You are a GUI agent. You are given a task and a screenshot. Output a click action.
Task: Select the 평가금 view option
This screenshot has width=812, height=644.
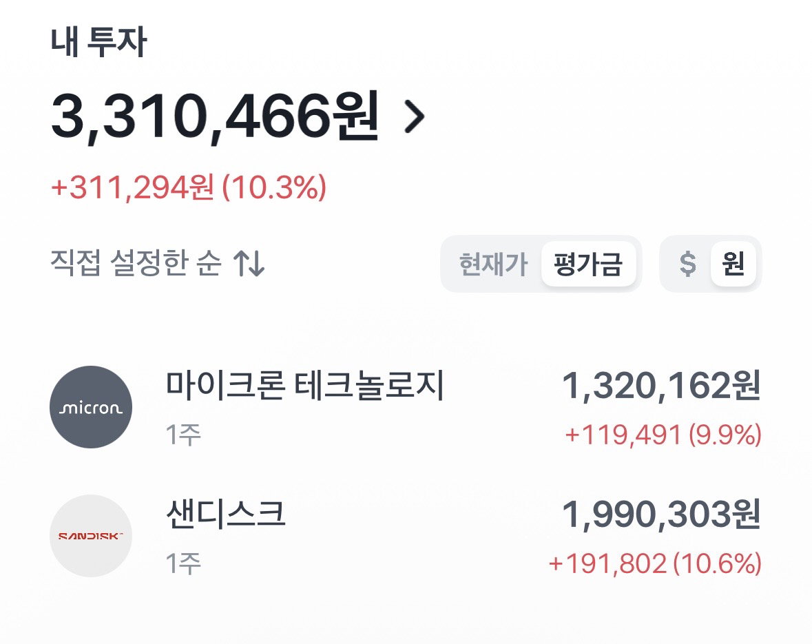click(588, 264)
